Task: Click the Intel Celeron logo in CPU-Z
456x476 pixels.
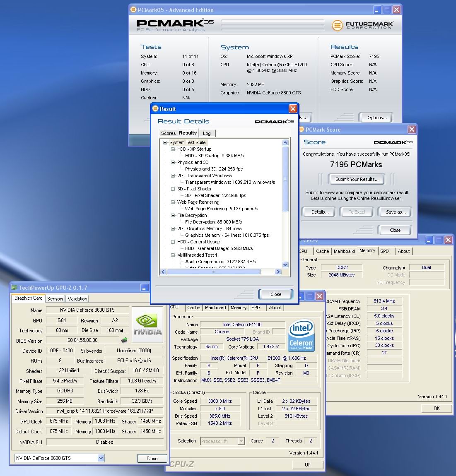Action: tap(301, 335)
